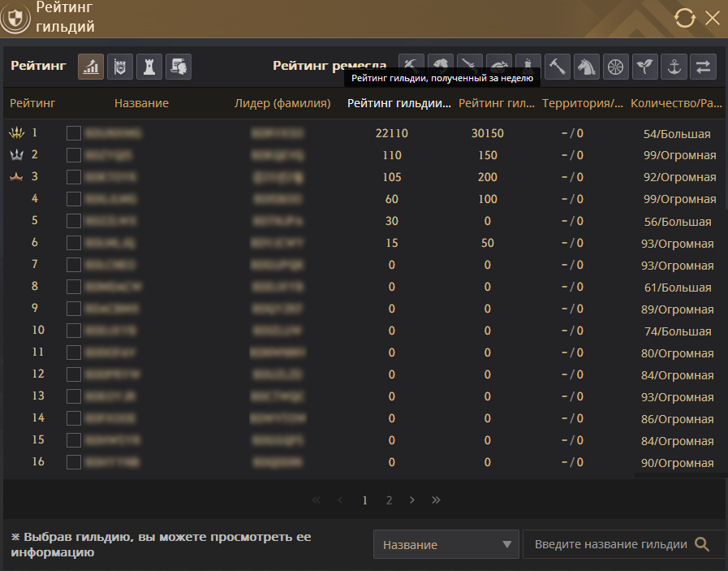Jump to last page with double arrow
Image resolution: width=728 pixels, height=571 pixels.
pyautogui.click(x=436, y=500)
